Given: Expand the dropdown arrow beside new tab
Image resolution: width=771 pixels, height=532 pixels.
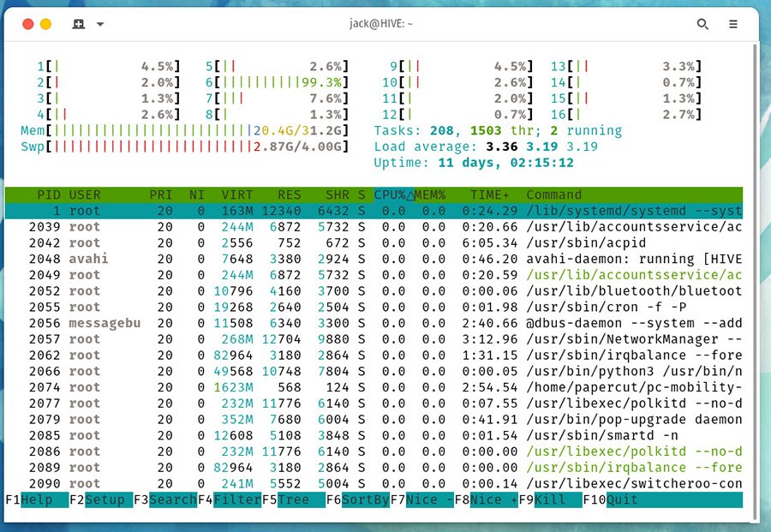Looking at the screenshot, I should click(x=100, y=24).
